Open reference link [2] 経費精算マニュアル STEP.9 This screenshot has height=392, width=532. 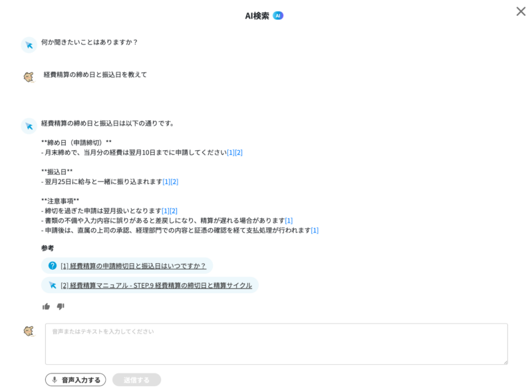156,286
